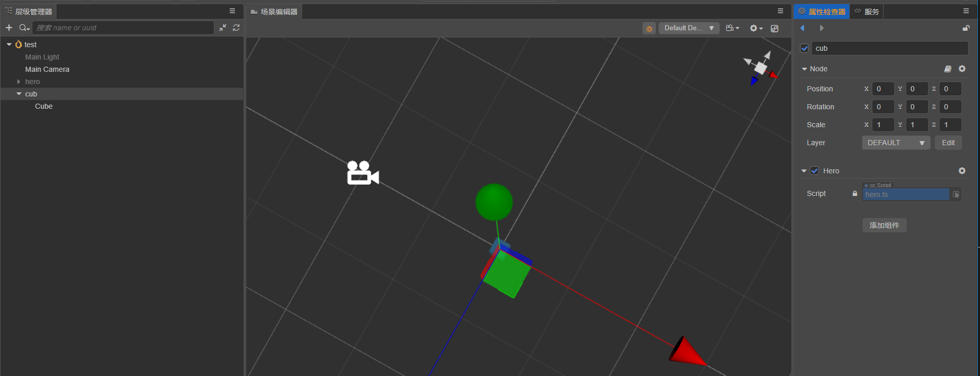Toggle the cub node active checkbox
The height and width of the screenshot is (376, 980).
point(805,48)
